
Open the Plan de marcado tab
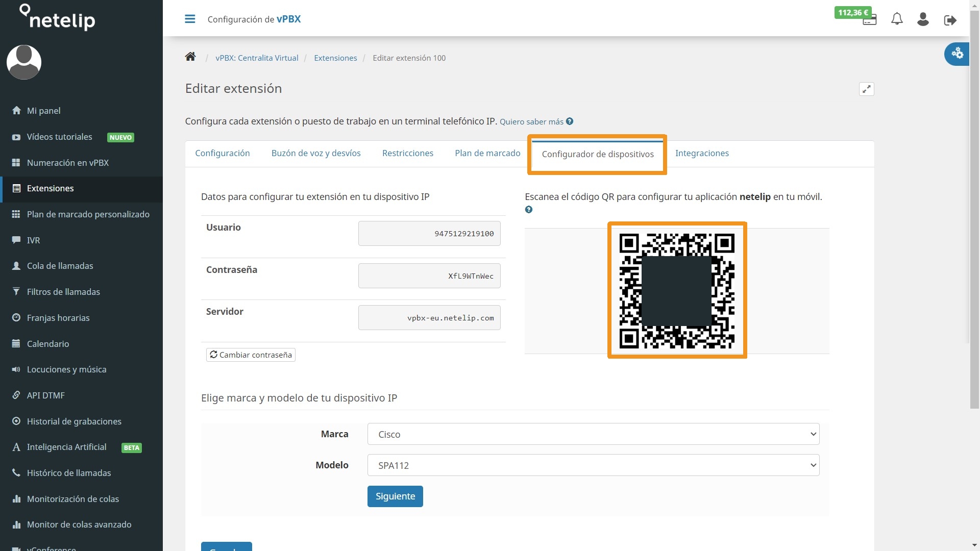click(x=487, y=153)
